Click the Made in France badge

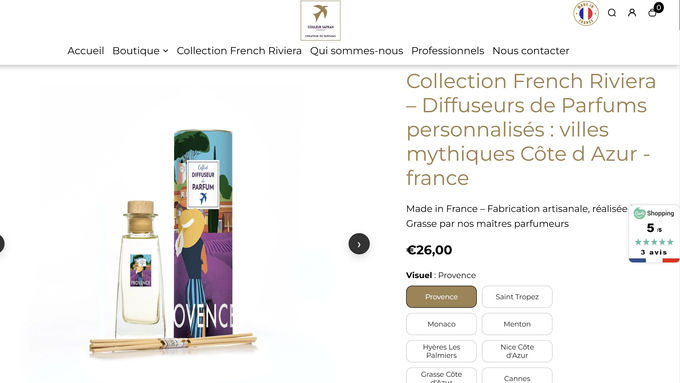pyautogui.click(x=586, y=13)
